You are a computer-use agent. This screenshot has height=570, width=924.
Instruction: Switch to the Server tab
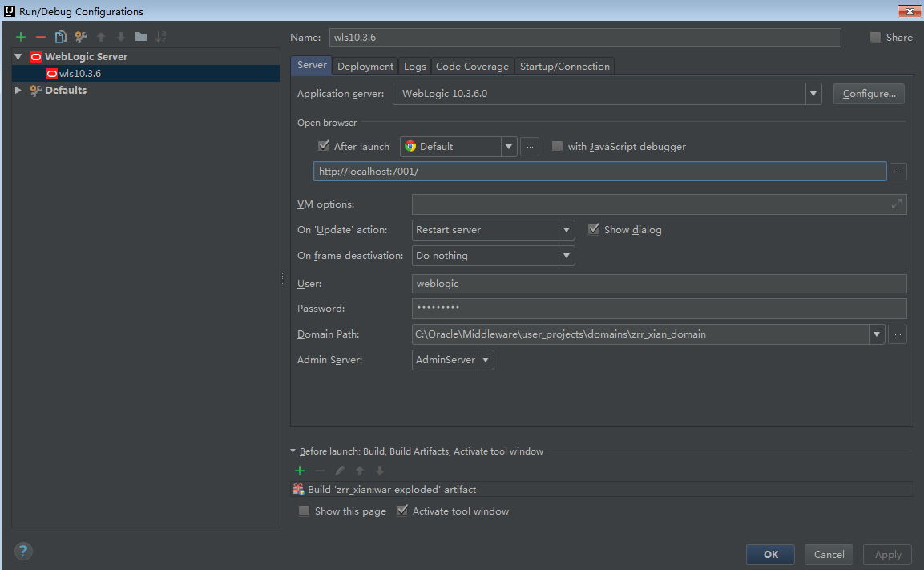coord(312,66)
